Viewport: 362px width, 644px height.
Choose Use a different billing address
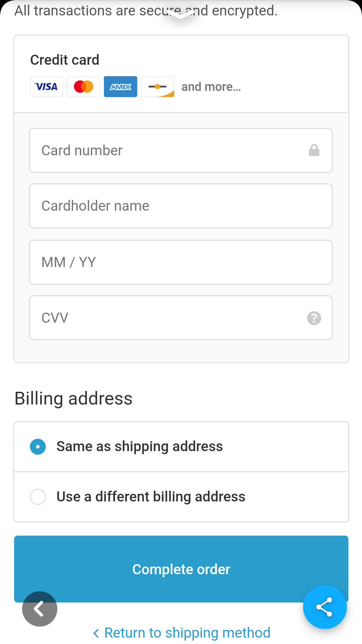tap(38, 497)
